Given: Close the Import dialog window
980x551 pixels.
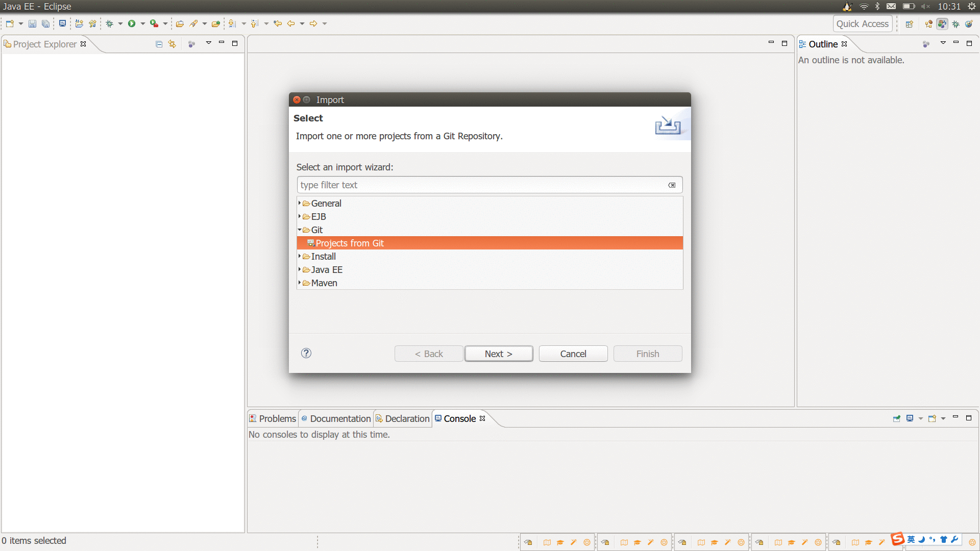Looking at the screenshot, I should [297, 99].
